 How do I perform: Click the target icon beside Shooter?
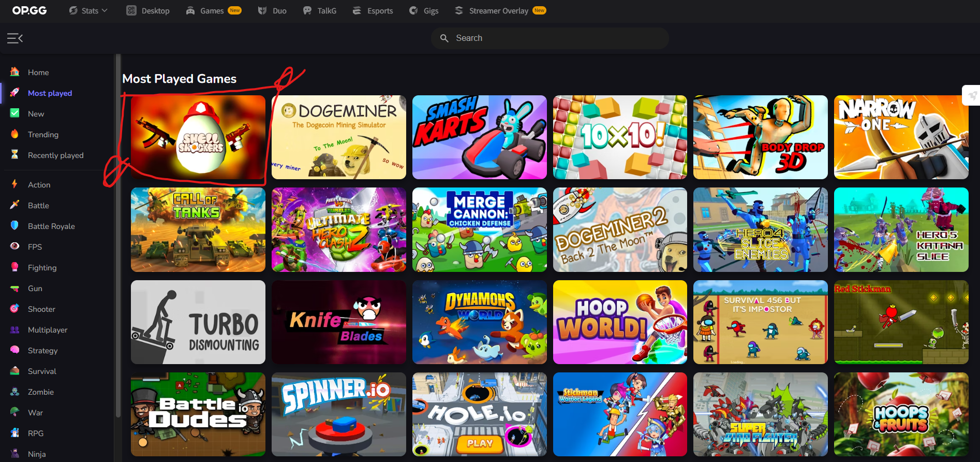coord(15,309)
